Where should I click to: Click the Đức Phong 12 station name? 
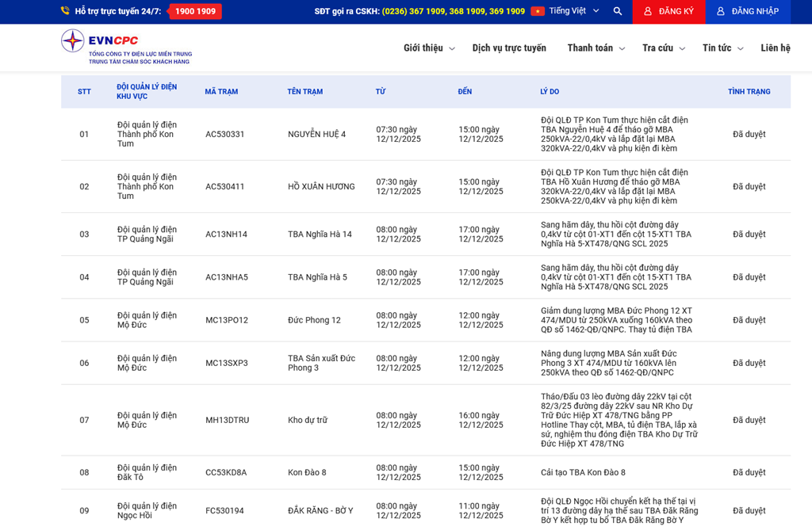314,321
